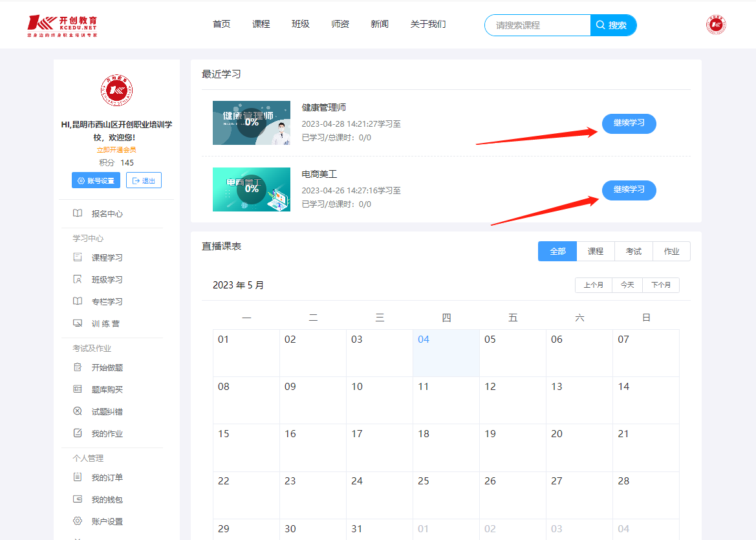Viewport: 756px width, 540px height.
Task: Select day 18 in the calendar
Action: click(x=446, y=448)
